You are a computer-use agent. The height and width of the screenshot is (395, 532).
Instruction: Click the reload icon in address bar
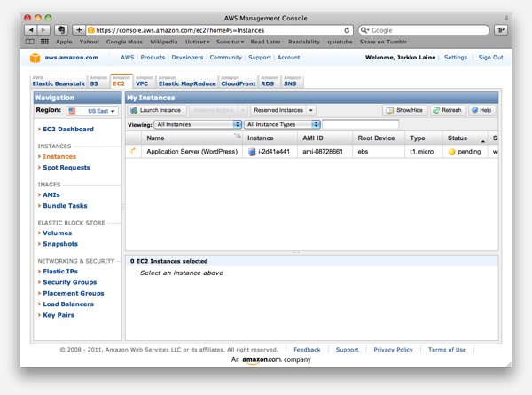tap(348, 29)
